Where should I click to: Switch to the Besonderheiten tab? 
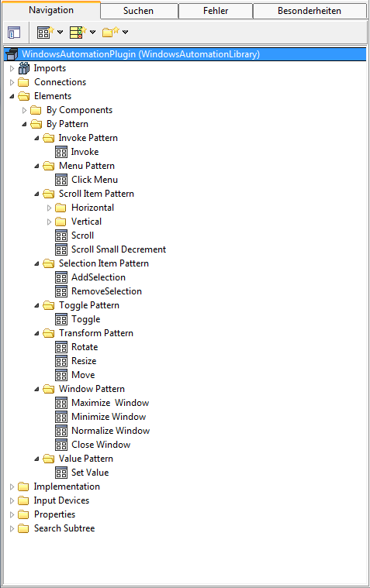309,11
